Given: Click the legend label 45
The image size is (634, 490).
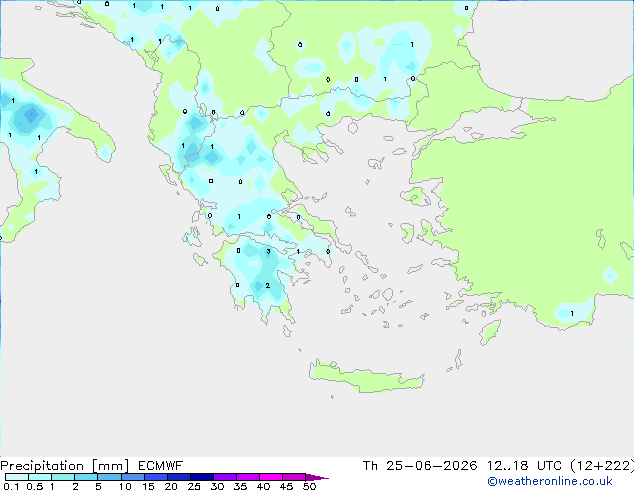Looking at the screenshot, I should [286, 486].
